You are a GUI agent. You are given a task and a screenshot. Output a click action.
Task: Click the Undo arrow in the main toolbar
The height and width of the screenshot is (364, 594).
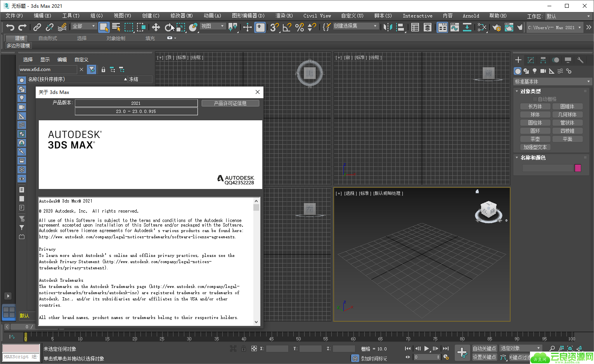(10, 27)
